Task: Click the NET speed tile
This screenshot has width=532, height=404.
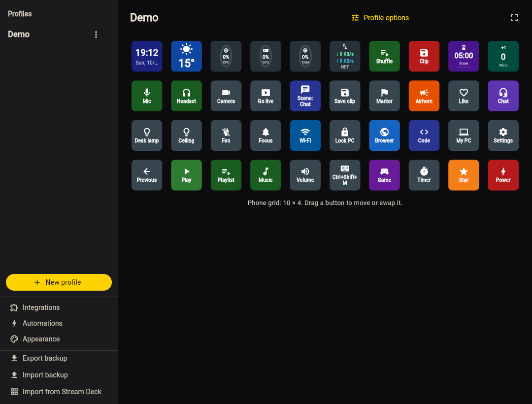Action: click(345, 56)
